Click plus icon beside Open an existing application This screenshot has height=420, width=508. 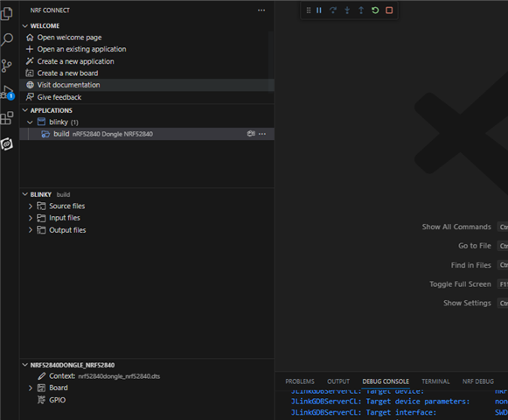(x=30, y=49)
